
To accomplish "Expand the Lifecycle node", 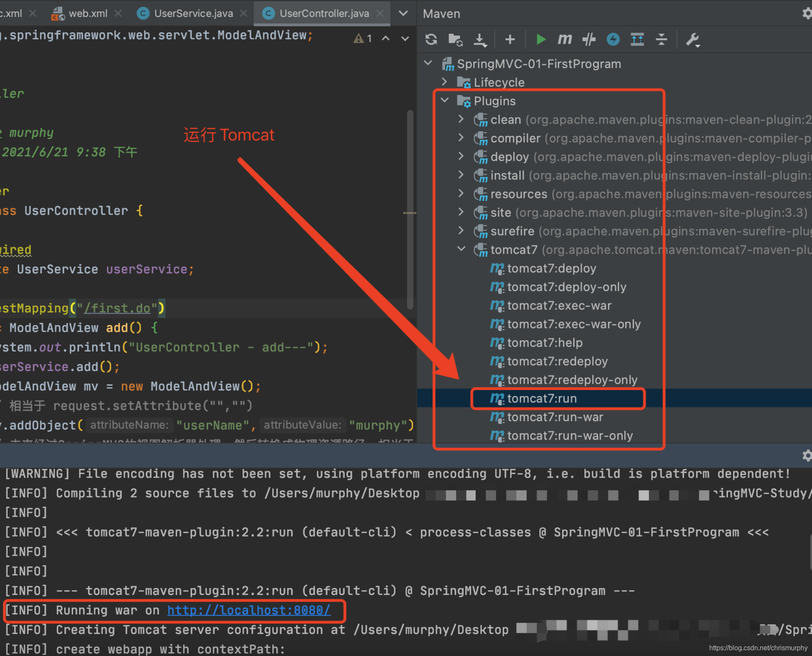I will point(444,82).
